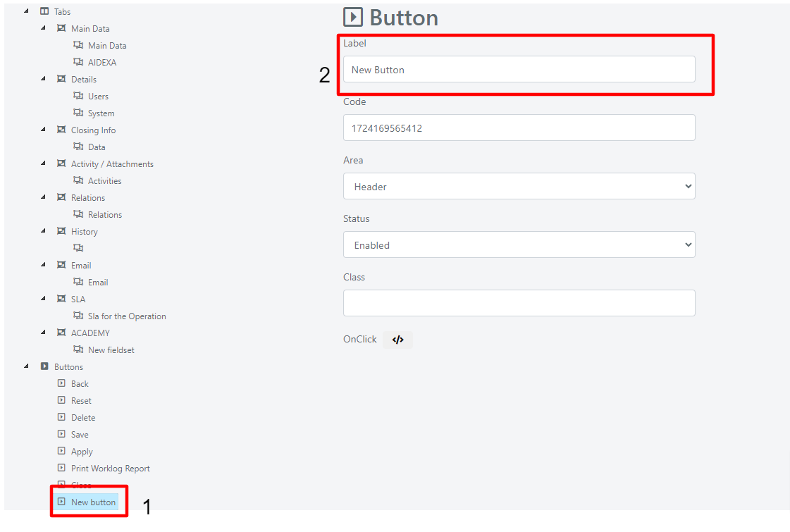Click the Label input field

[x=519, y=70]
